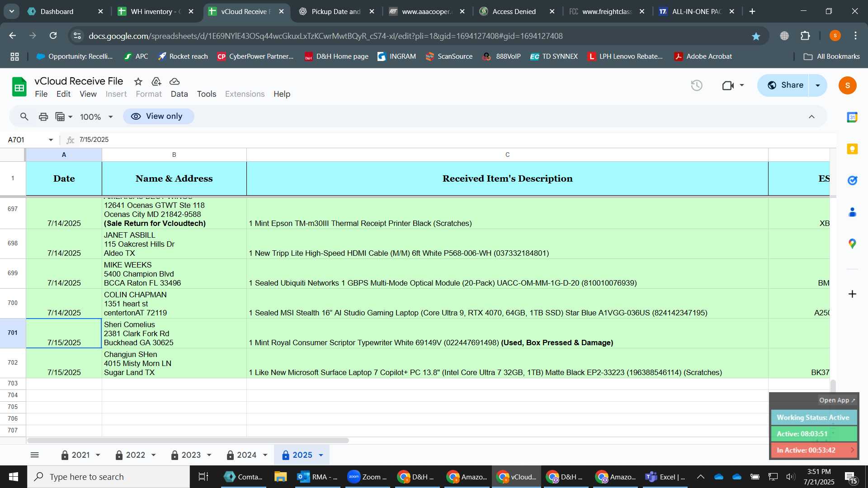Open the 2025 sheet tab dropdown

pos(321,455)
